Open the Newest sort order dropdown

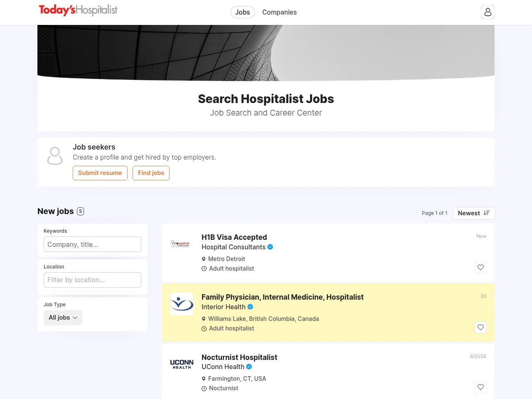point(474,213)
